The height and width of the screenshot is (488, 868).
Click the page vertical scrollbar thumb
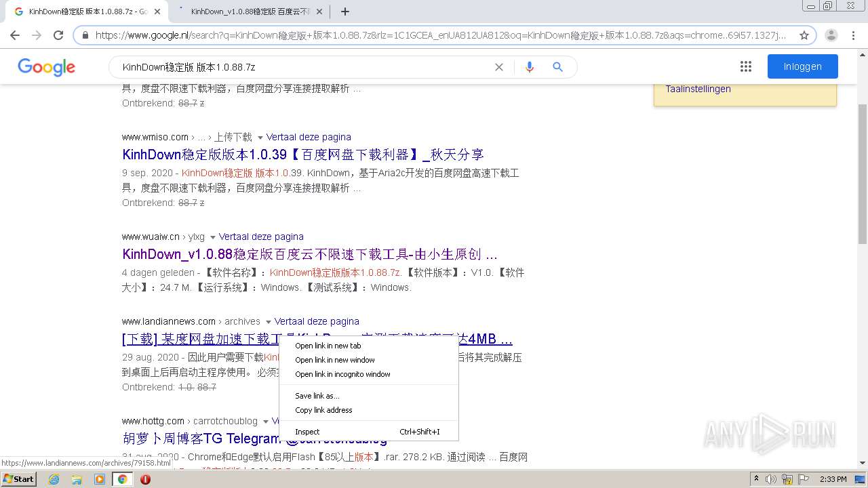863,175
